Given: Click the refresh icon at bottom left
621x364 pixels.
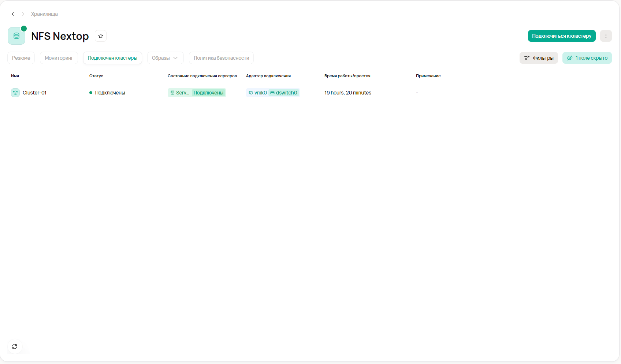Looking at the screenshot, I should (15, 346).
